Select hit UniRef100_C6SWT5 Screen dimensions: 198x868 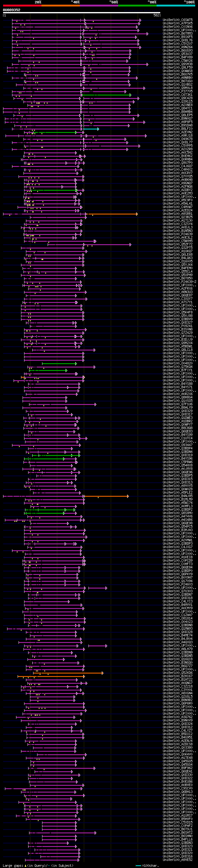tap(178, 20)
